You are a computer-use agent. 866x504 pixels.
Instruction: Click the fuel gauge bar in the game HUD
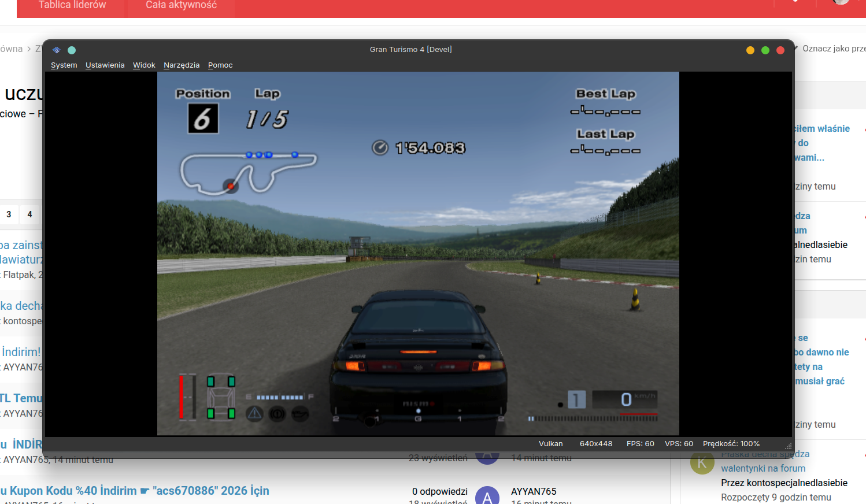tap(280, 397)
